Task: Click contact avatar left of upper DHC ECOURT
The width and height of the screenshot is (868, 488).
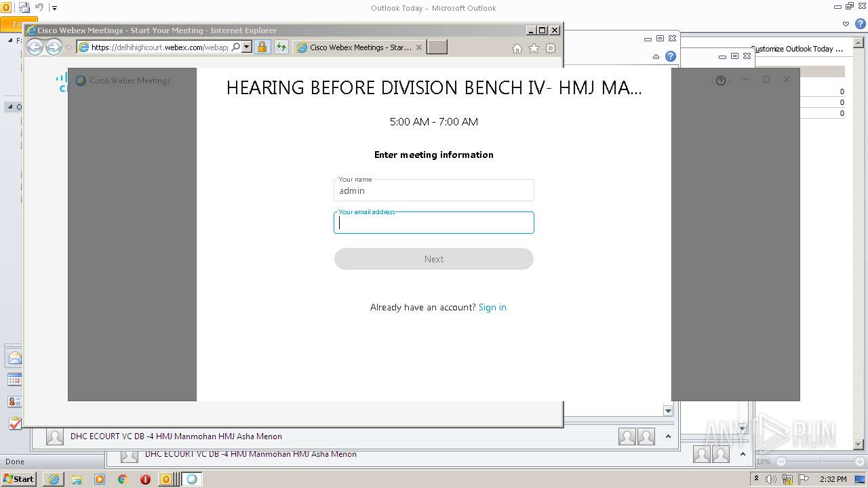Action: coord(55,436)
